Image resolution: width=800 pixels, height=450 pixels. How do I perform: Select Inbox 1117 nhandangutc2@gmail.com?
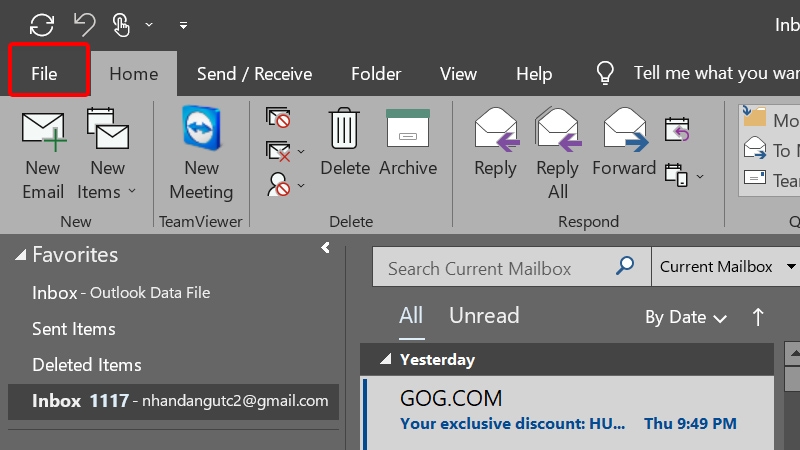173,402
